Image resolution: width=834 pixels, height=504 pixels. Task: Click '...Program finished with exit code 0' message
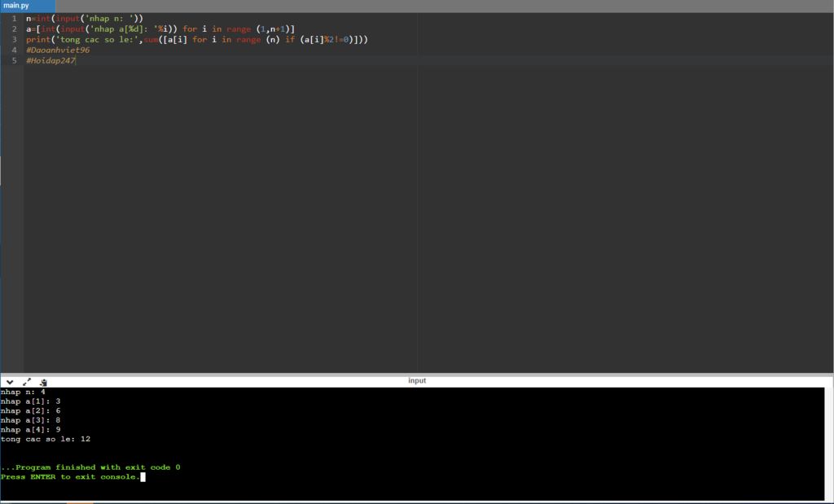(x=90, y=467)
